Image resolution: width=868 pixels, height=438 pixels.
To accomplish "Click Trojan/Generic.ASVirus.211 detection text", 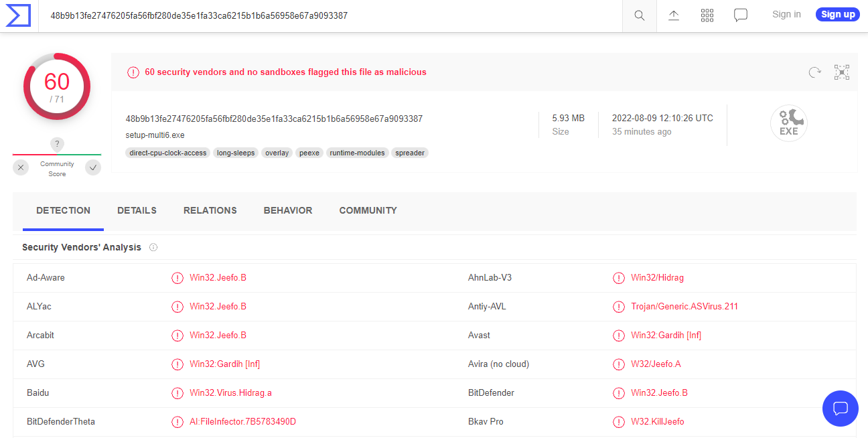I will tap(684, 306).
